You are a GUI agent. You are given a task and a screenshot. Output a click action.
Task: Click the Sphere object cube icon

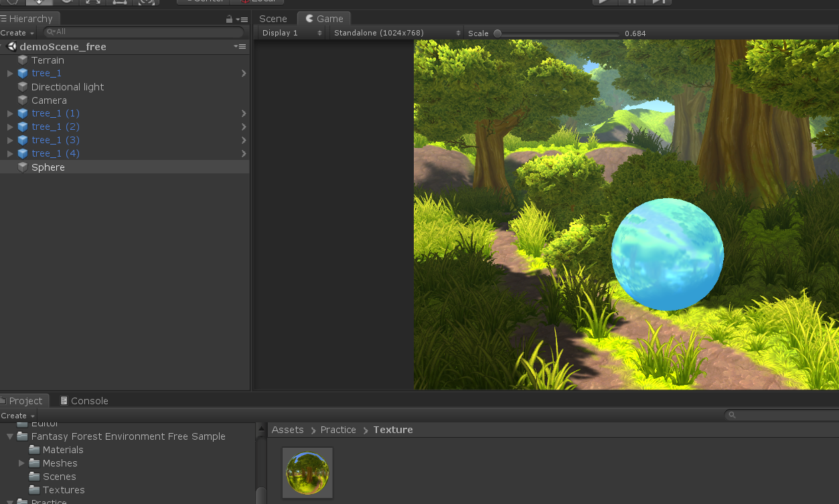[x=23, y=167]
